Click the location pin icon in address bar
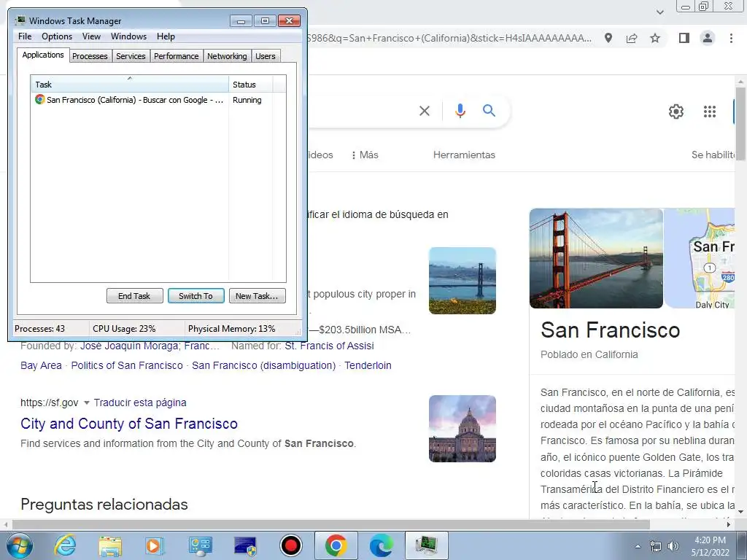 point(608,38)
